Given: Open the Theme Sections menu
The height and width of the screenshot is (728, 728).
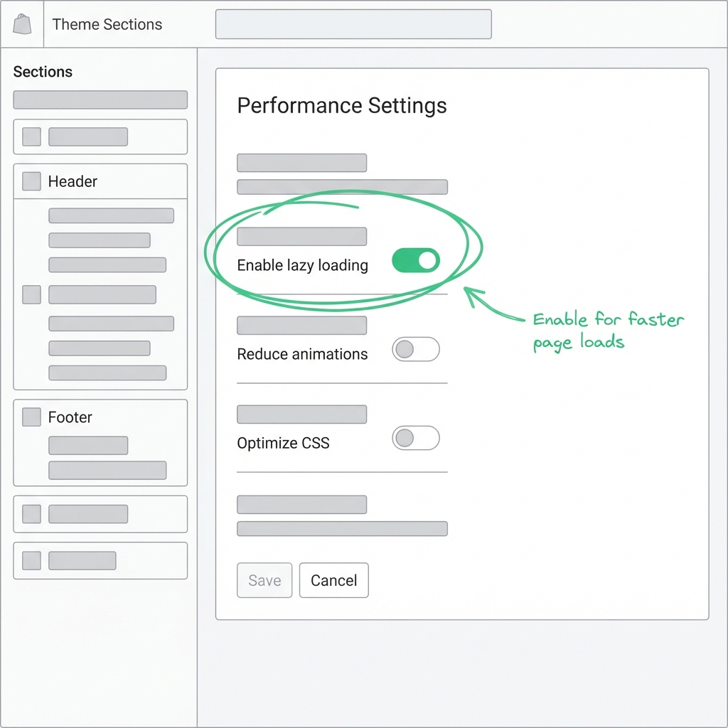Looking at the screenshot, I should pyautogui.click(x=107, y=23).
